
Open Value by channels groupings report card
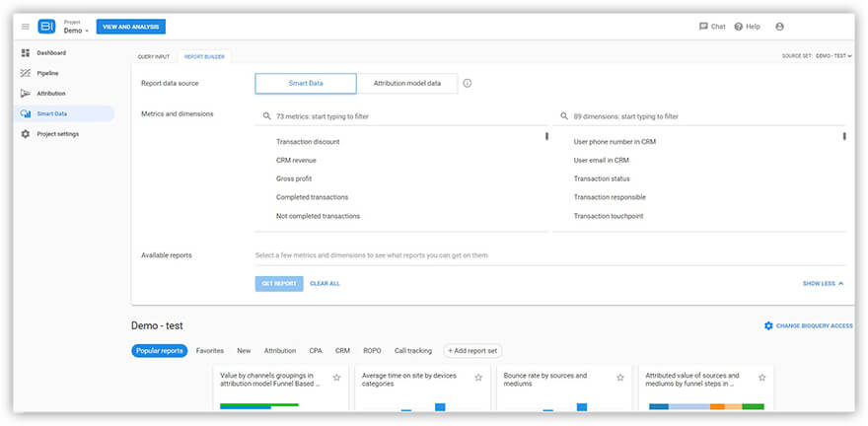click(x=281, y=389)
